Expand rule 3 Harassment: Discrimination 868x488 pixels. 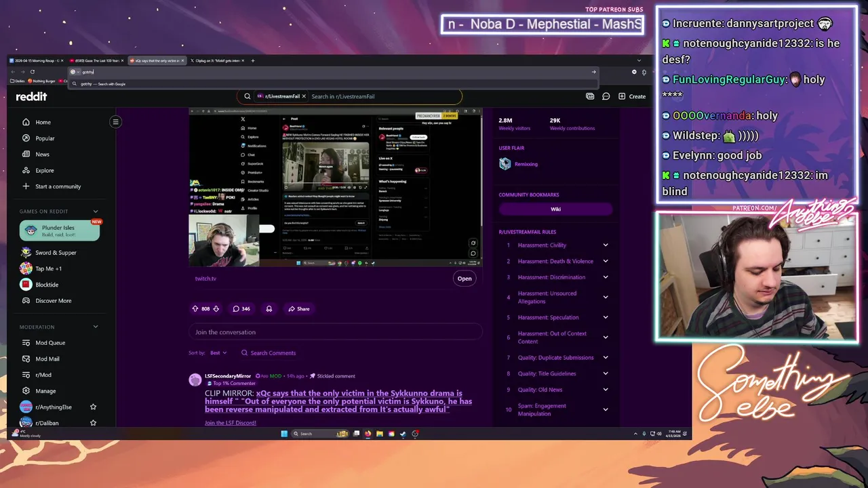(x=606, y=277)
